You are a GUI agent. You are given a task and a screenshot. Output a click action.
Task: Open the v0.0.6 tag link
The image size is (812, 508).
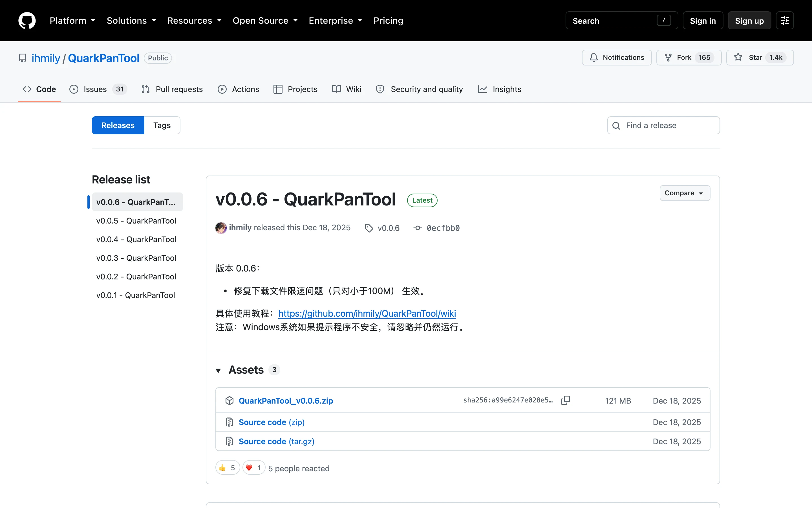click(388, 228)
